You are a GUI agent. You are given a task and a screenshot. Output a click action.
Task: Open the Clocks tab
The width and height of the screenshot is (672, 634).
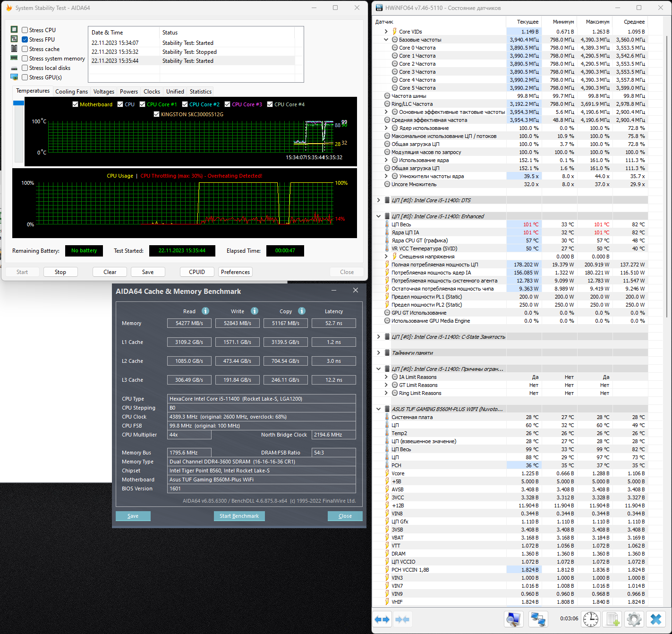pyautogui.click(x=152, y=92)
